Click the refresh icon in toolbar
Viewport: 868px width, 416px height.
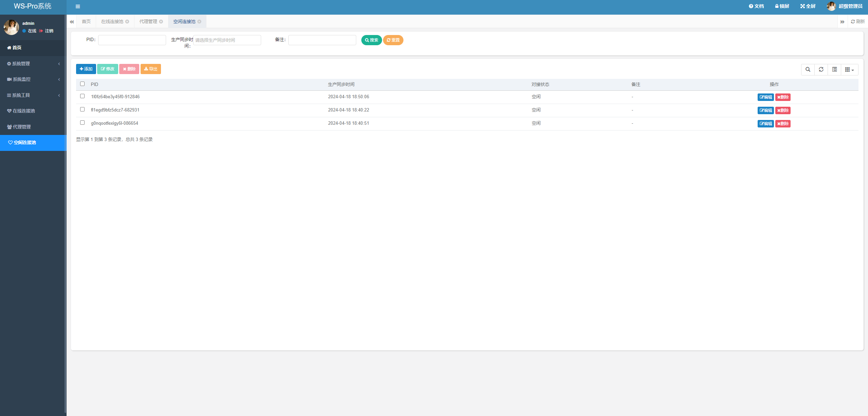point(821,69)
